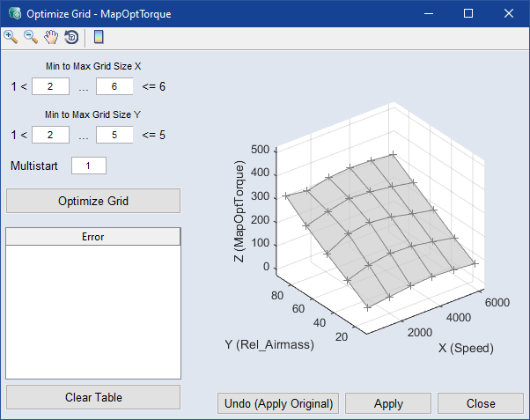Click the 3D MapOptTorque surface plot
This screenshot has width=530, height=420.
click(379, 229)
